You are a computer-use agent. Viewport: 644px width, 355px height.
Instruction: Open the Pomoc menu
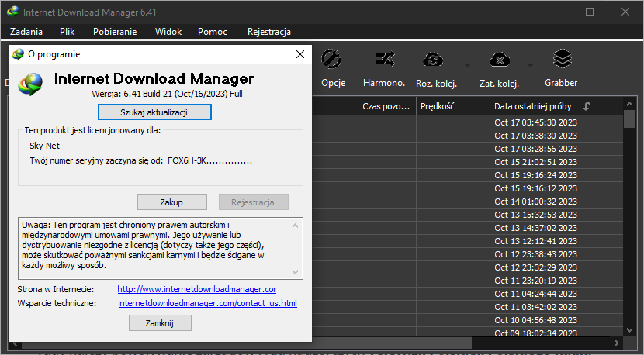pos(213,32)
